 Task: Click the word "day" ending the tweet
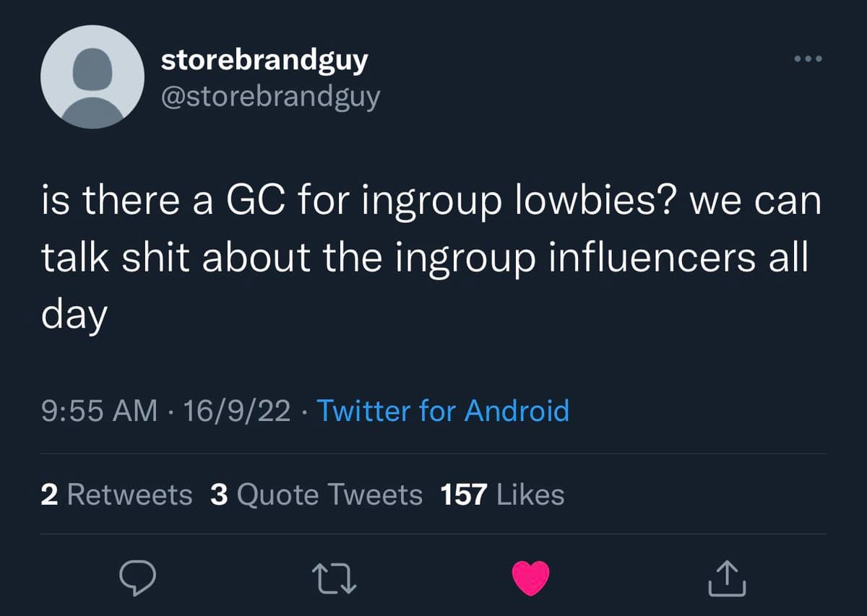(74, 316)
